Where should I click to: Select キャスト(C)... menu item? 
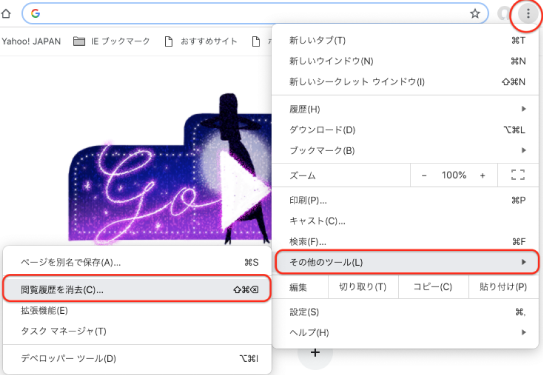click(405, 221)
